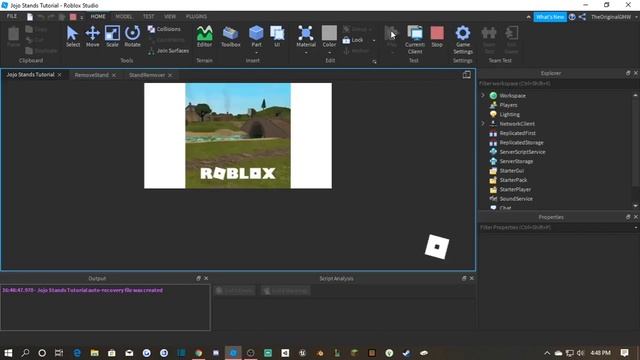Open the FILE menu
This screenshot has width=640, height=360.
click(x=12, y=16)
